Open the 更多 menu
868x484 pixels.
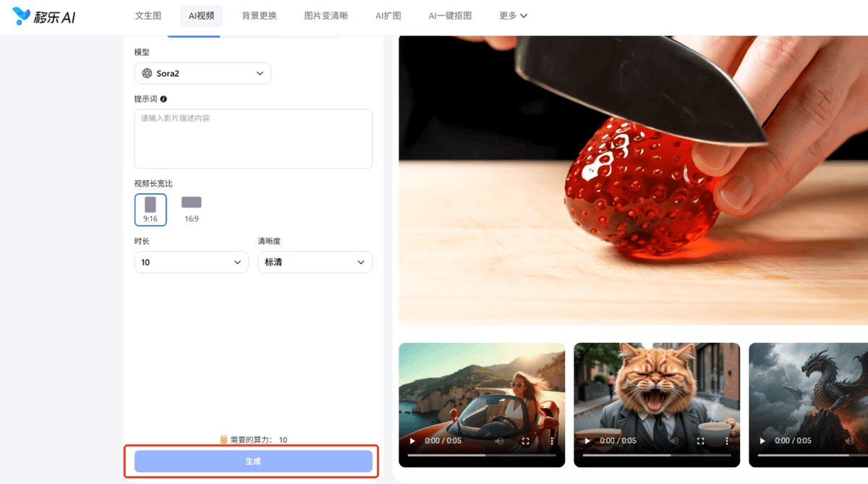(513, 15)
